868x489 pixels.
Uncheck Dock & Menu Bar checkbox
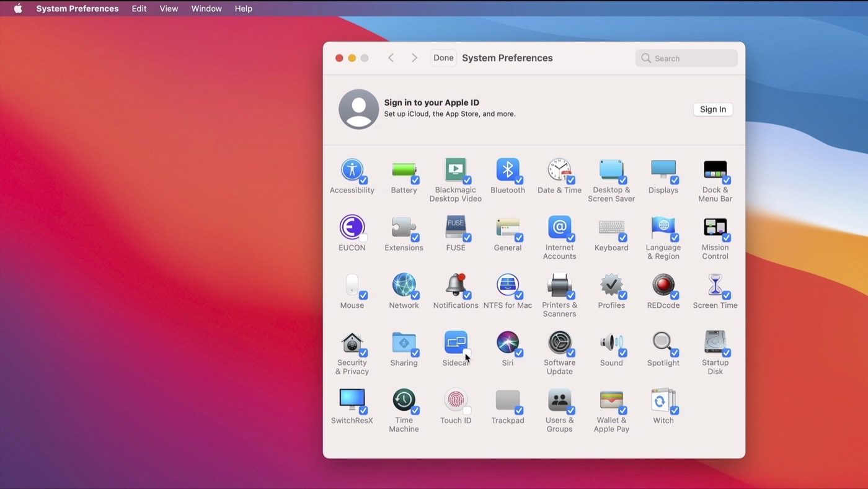726,180
